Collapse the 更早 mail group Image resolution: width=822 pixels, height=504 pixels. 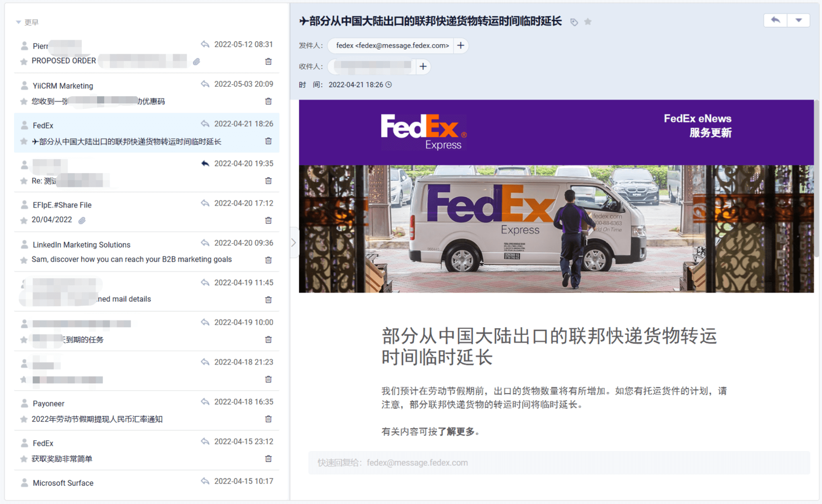click(18, 22)
